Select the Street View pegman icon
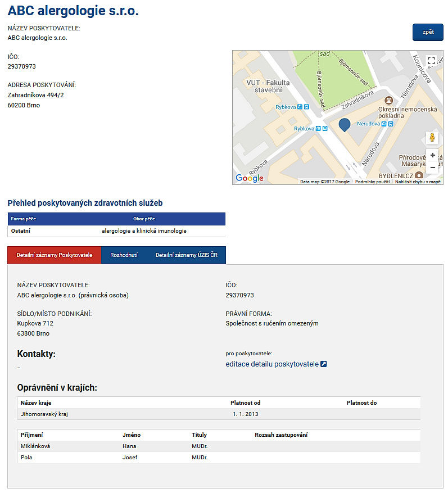Image resolution: width=448 pixels, height=493 pixels. pos(432,138)
